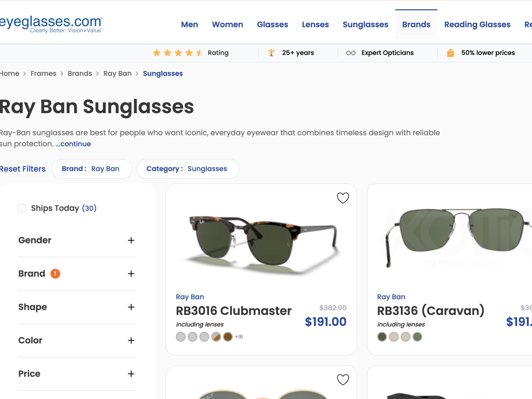532x399 pixels.
Task: Click the orange bag icon beside 50% lower prices
Action: click(450, 53)
